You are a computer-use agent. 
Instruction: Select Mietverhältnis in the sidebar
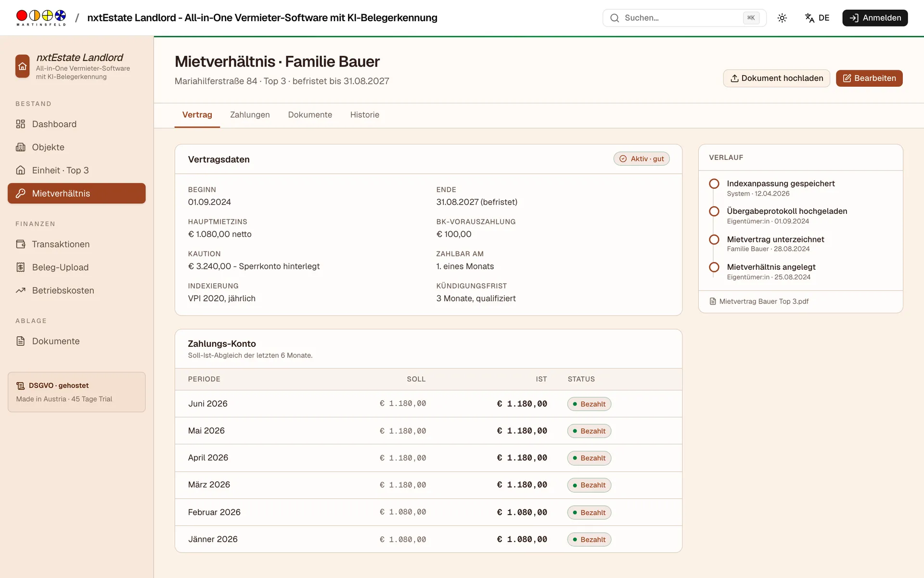coord(77,194)
